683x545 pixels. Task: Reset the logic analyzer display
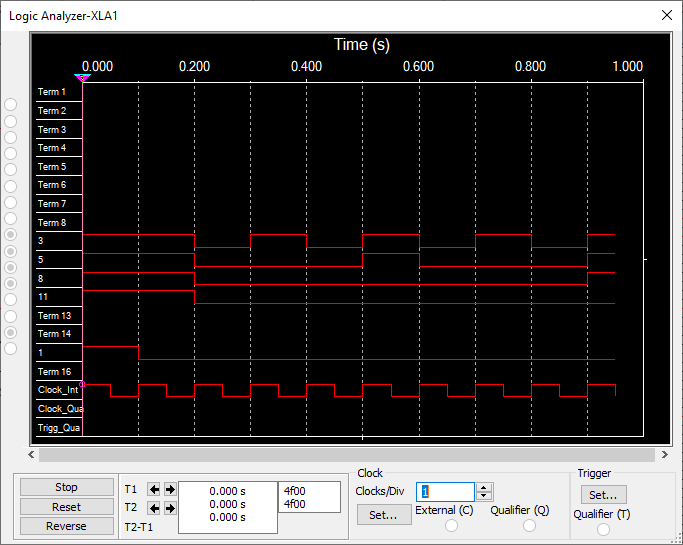(66, 507)
